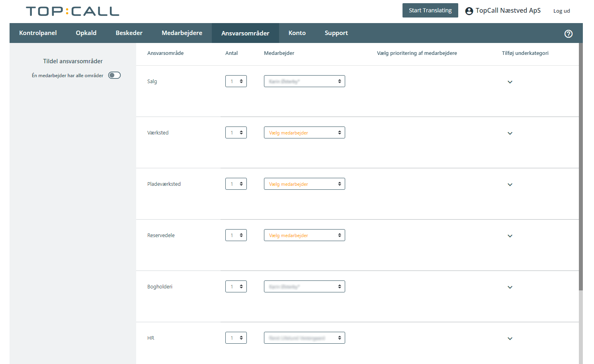Click the 'Salg' area label
Viewport: 594px width, 364px height.
tap(152, 81)
